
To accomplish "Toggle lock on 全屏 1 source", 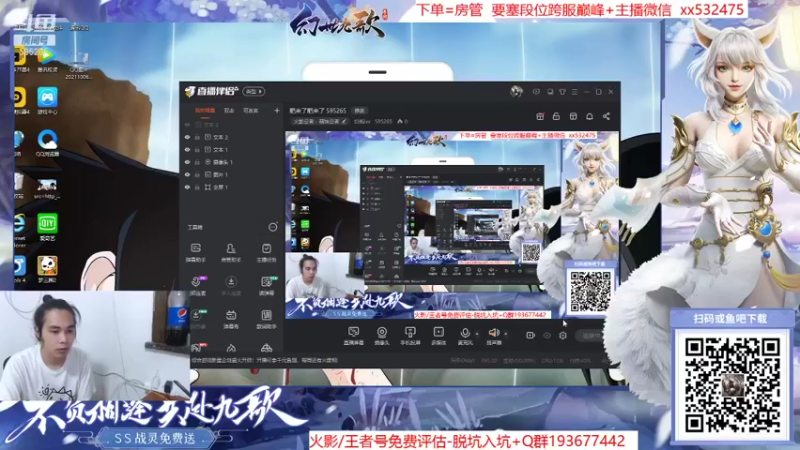I will tap(197, 187).
